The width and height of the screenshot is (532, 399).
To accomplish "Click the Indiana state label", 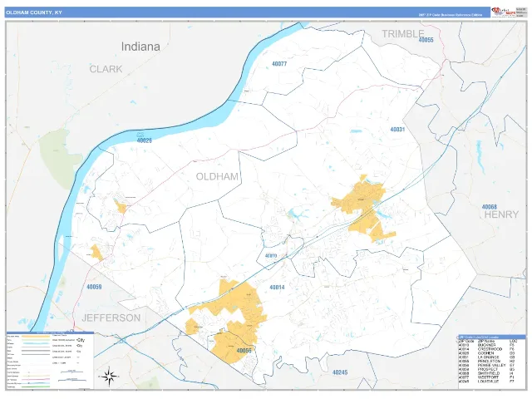I will pyautogui.click(x=140, y=47).
